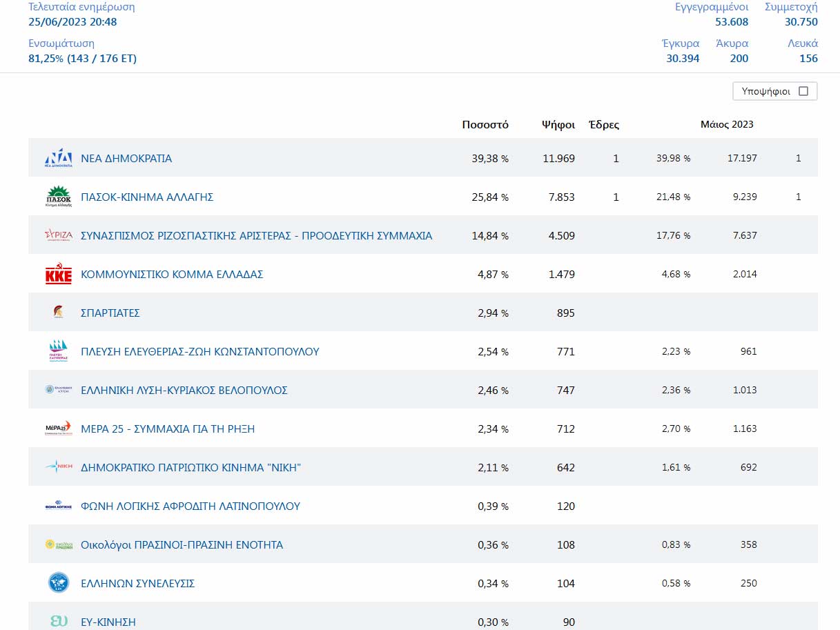
Task: Open the ΝΕΑ ΔΗΜΟΚΡΑΤΙΑ party link
Action: pyautogui.click(x=126, y=158)
